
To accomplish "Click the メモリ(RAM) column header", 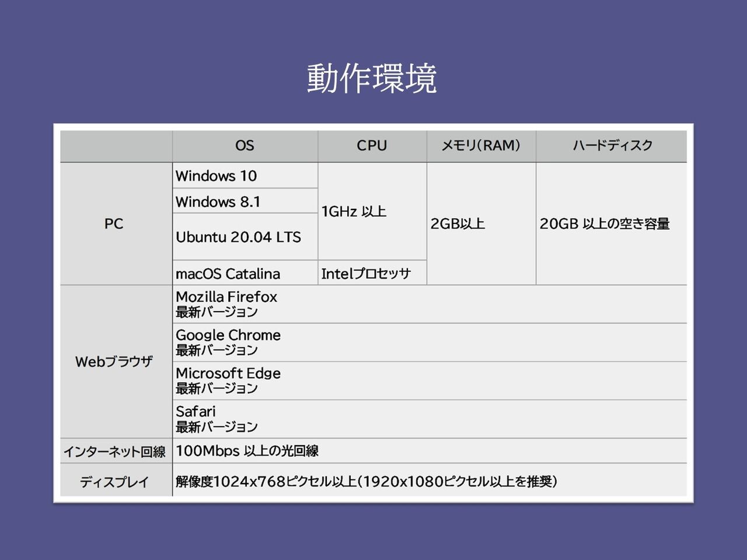I will coord(481,146).
